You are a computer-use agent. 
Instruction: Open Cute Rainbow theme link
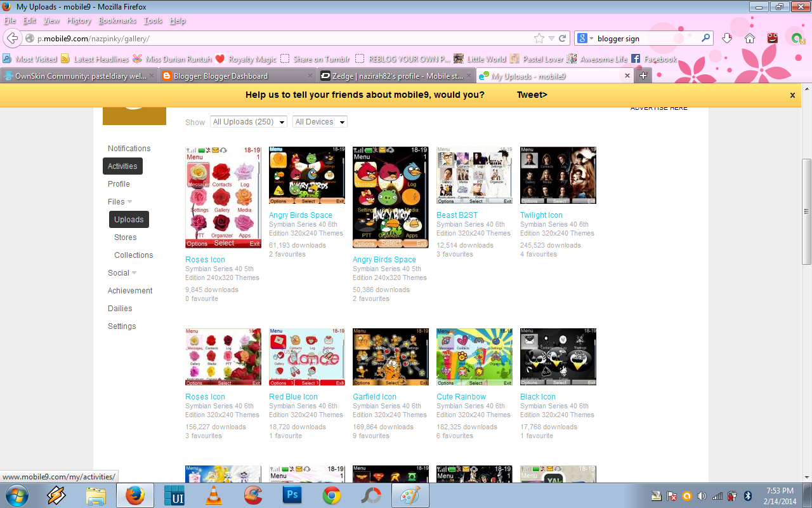pyautogui.click(x=461, y=397)
